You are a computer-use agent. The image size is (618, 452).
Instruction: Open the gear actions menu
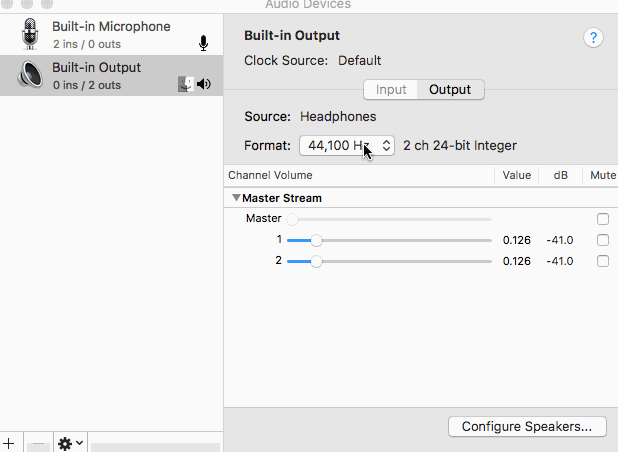(70, 443)
